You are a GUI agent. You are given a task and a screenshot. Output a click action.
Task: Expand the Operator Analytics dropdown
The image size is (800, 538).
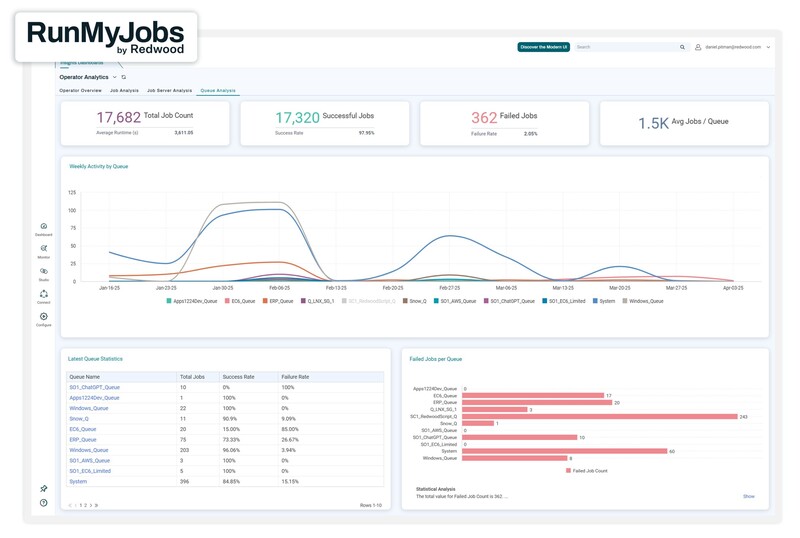tap(114, 77)
